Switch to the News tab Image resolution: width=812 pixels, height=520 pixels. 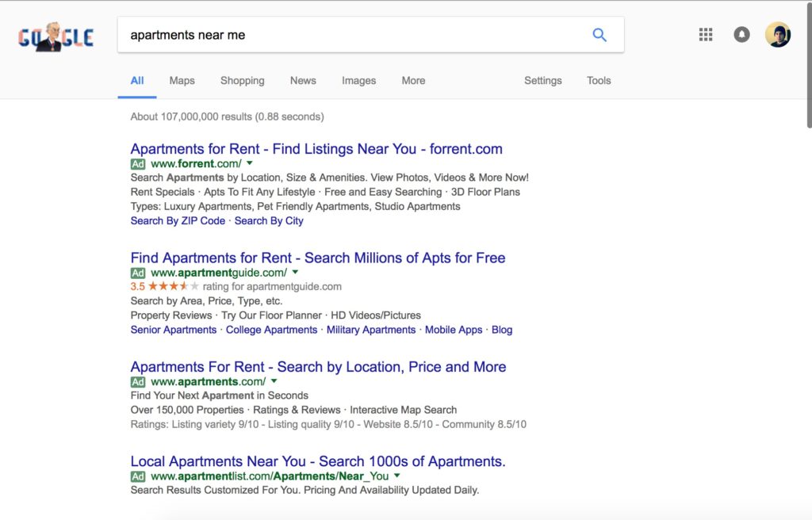(x=303, y=80)
